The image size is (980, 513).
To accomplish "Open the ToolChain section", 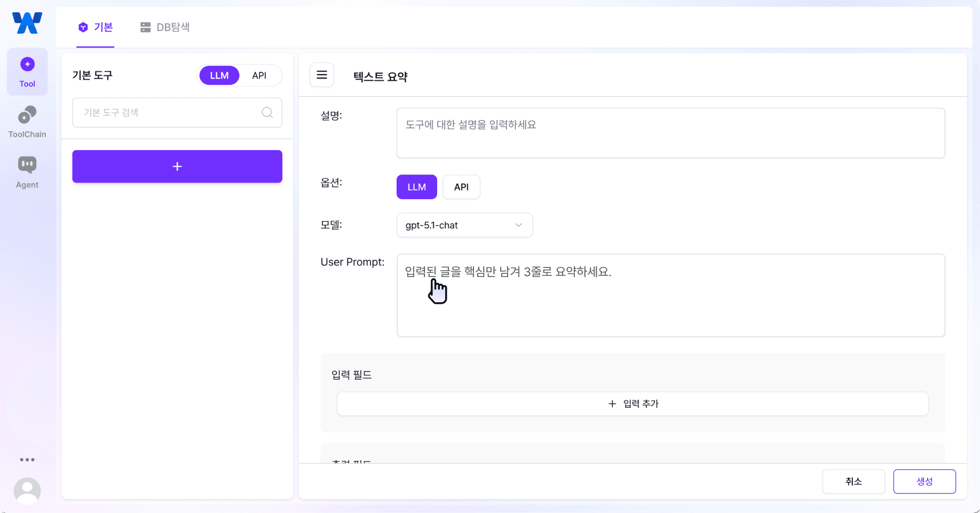I will click(27, 121).
